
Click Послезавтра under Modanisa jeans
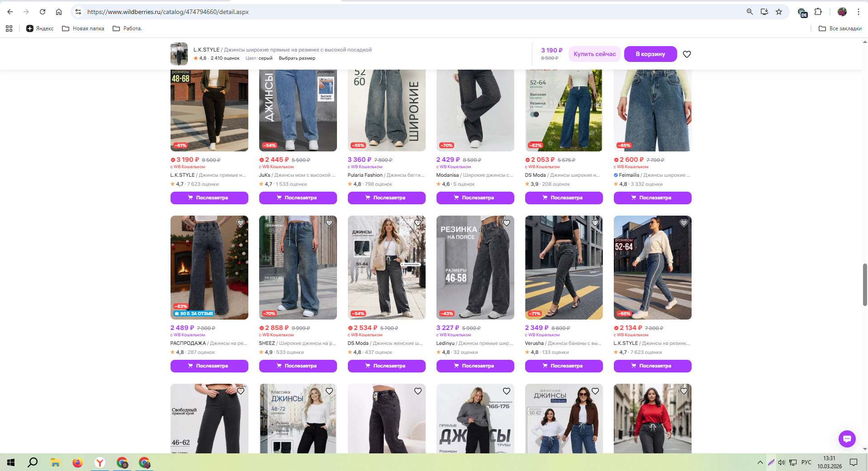[x=475, y=198]
